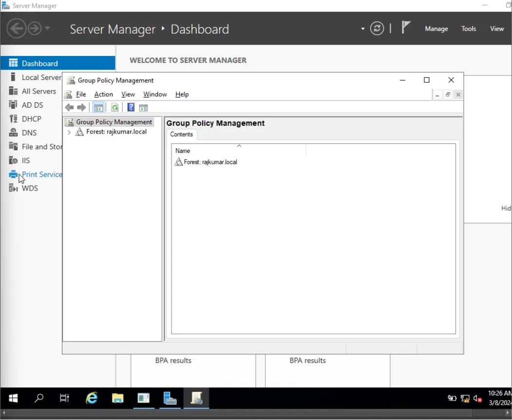Expand Forest: rajkumar.local tree node
Image resolution: width=512 pixels, height=420 pixels.
(69, 132)
